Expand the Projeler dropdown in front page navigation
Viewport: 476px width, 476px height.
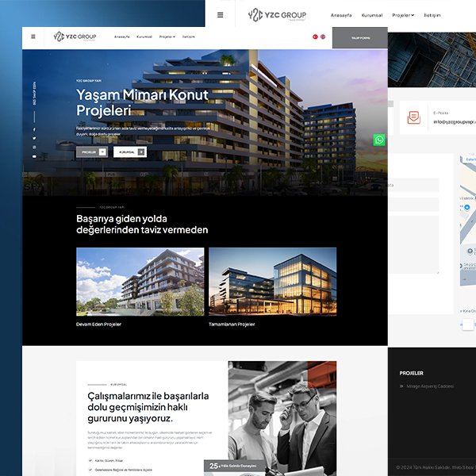tap(167, 36)
